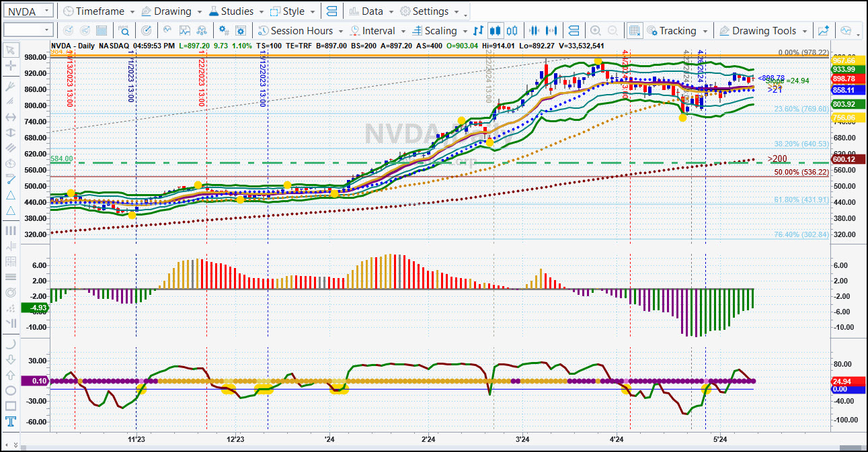Click the narrow bar spacing icon
This screenshot has width=868, height=452.
click(535, 30)
